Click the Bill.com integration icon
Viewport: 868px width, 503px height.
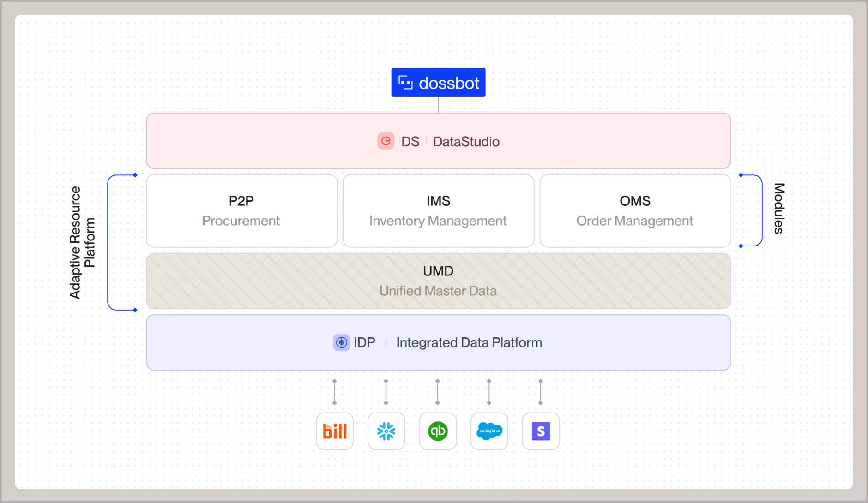[x=335, y=431]
